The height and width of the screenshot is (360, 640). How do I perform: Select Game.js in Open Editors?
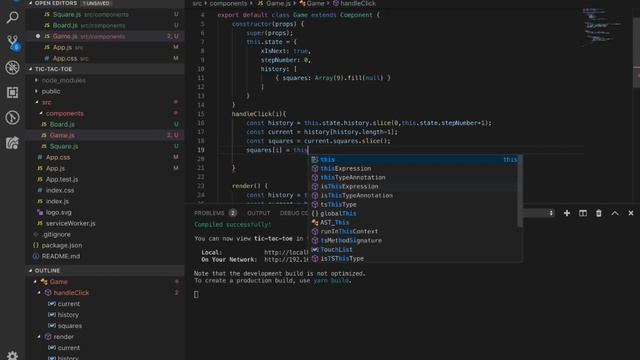click(x=105, y=36)
